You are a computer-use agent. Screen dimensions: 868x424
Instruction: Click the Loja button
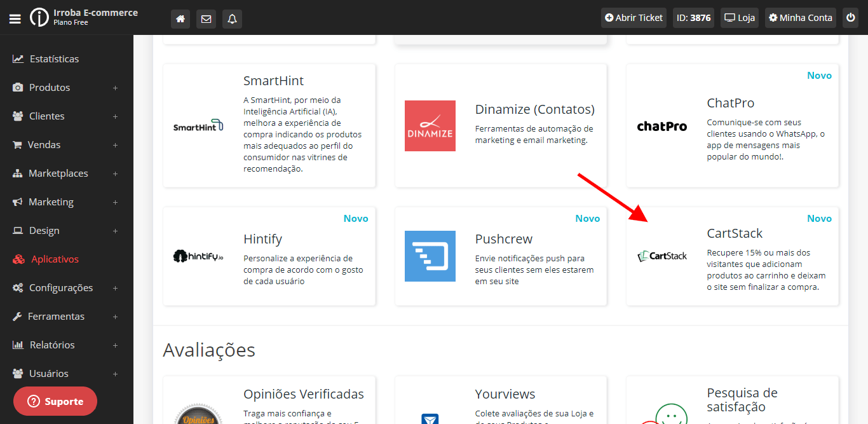740,18
